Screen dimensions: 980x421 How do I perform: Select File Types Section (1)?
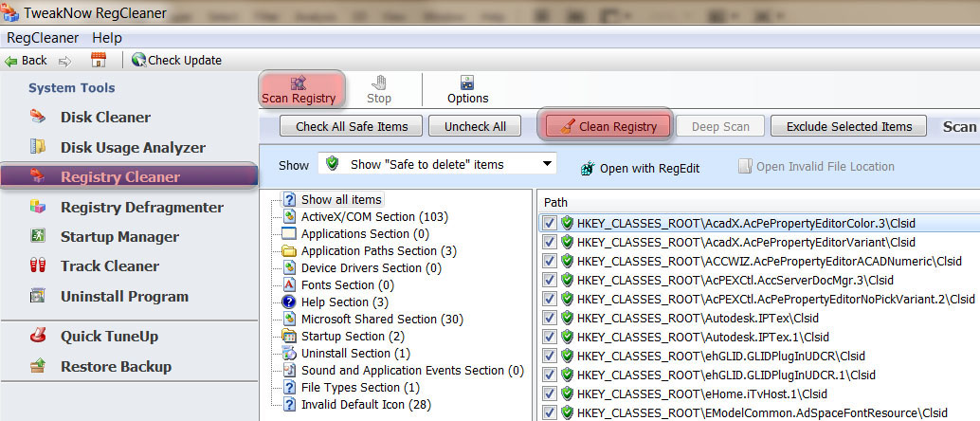pos(360,387)
